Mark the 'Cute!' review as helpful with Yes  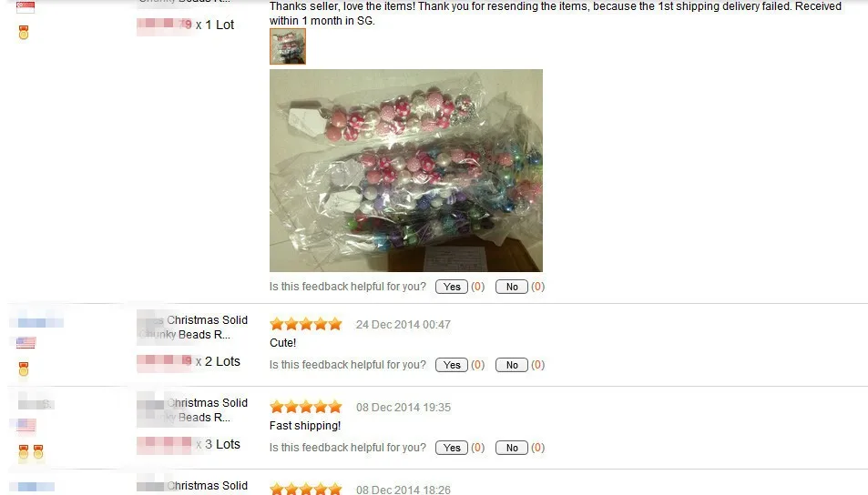451,365
